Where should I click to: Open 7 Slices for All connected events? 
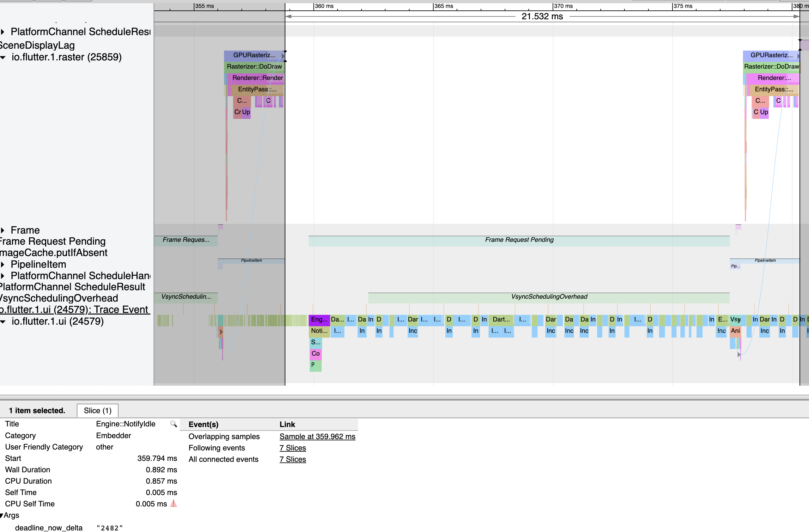pyautogui.click(x=292, y=459)
